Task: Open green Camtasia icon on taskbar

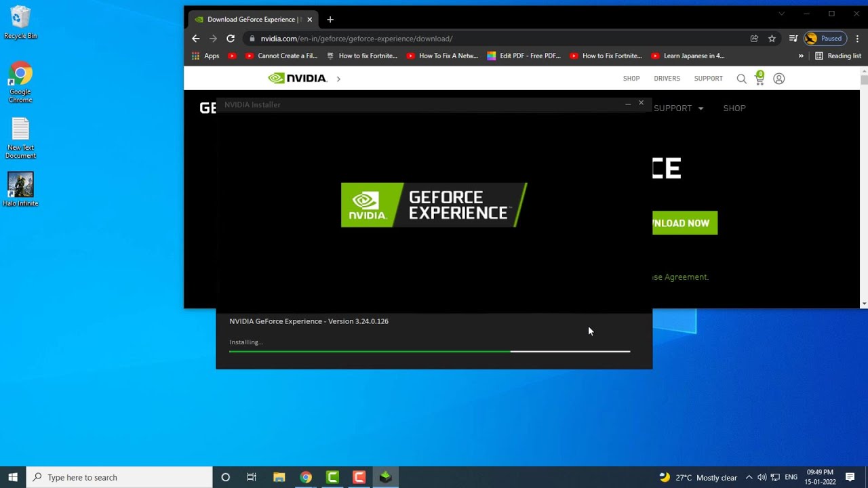Action: [x=332, y=477]
